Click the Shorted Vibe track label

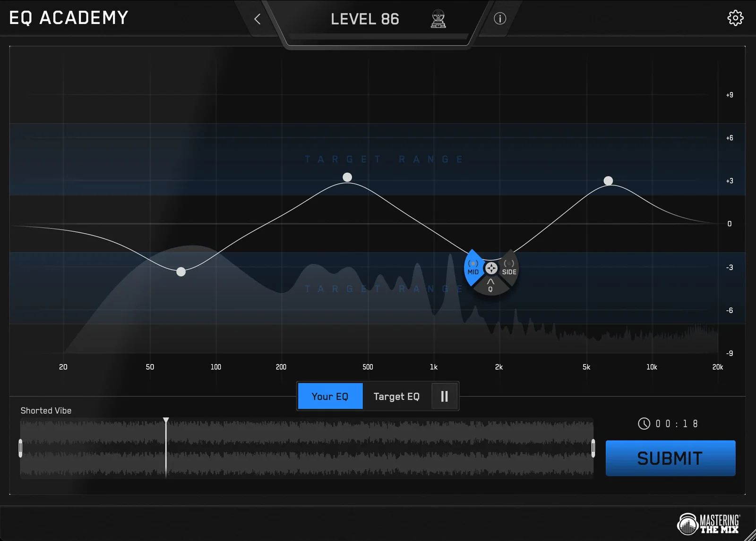(x=46, y=410)
